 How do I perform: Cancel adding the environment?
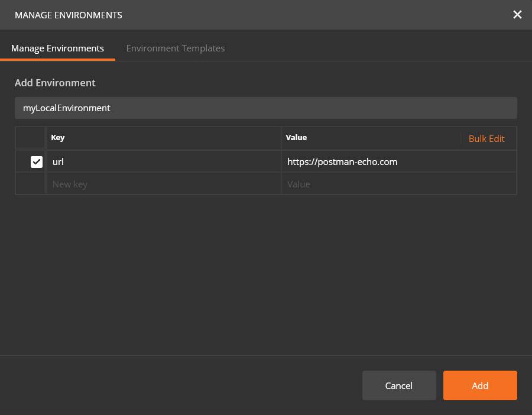(x=399, y=385)
